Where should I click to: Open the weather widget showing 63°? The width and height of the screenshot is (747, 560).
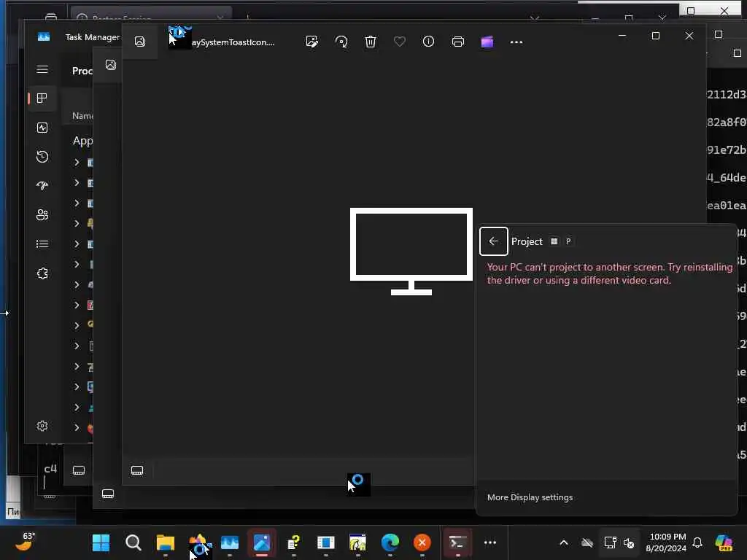25,542
